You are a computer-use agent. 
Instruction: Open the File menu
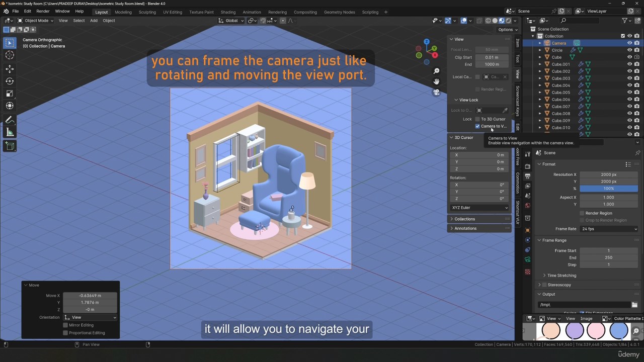click(x=16, y=12)
